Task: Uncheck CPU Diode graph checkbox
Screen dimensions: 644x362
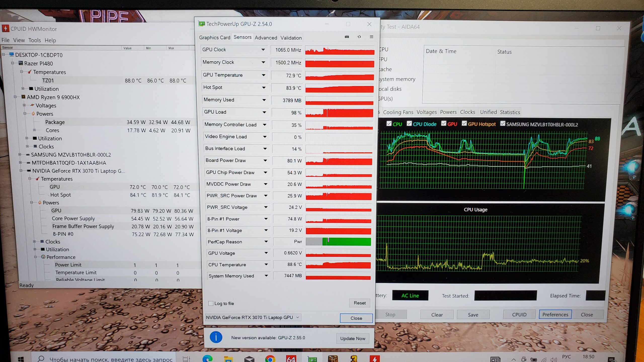Action: coord(409,123)
